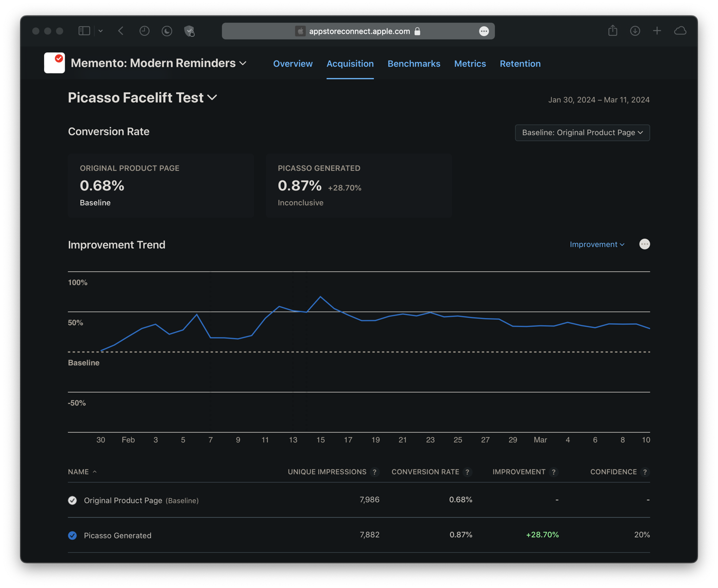The height and width of the screenshot is (588, 718).
Task: Open the Improvement chart metric dropdown
Action: pyautogui.click(x=597, y=244)
